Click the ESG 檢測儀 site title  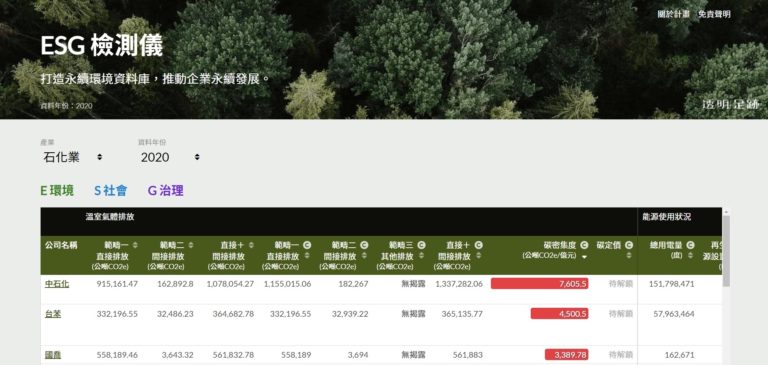101,47
